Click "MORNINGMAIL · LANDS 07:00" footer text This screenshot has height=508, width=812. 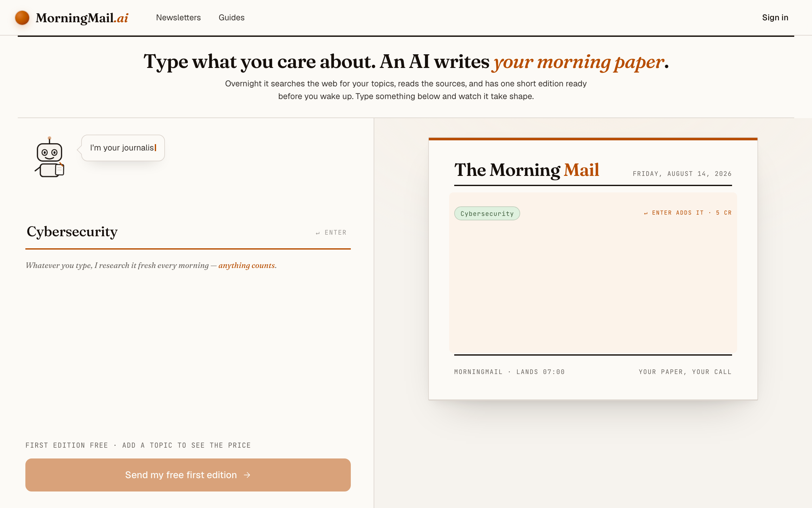pyautogui.click(x=509, y=372)
